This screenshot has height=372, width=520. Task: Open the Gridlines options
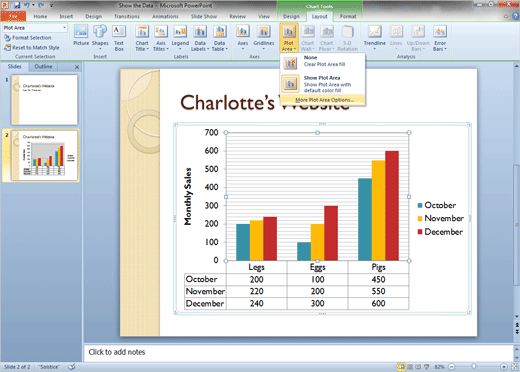coord(264,37)
